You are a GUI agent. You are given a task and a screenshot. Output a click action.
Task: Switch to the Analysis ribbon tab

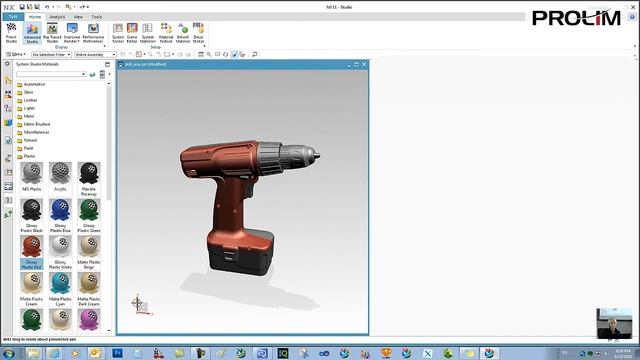(57, 17)
